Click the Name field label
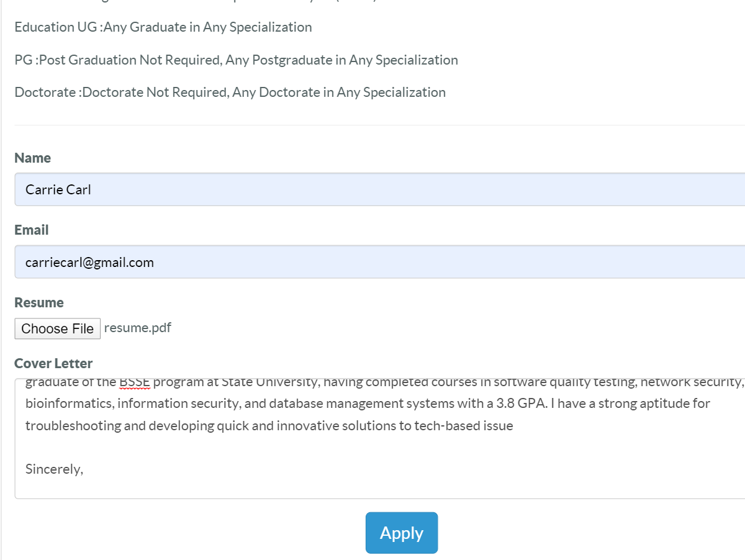This screenshot has width=745, height=560. pyautogui.click(x=33, y=158)
